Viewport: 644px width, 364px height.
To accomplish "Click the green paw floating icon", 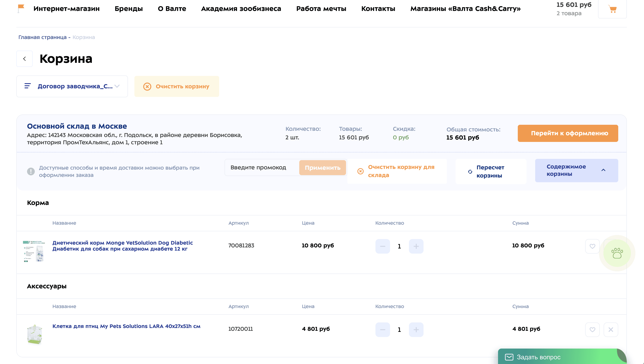I will coord(617,253).
